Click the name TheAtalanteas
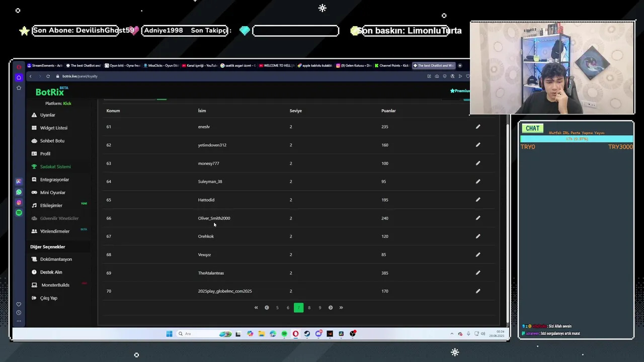Viewport: 644px width, 362px height. pyautogui.click(x=211, y=273)
